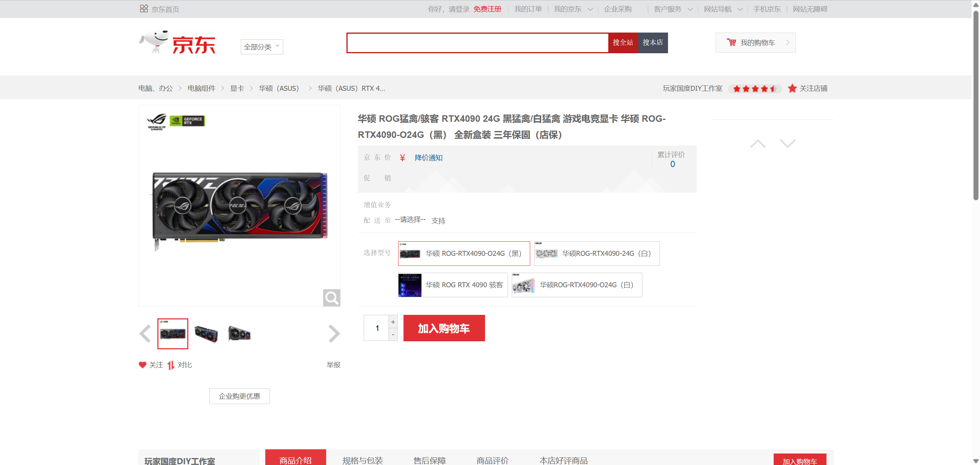
Task: Choose the 华硕ROG-RTX4090-O24G（白）option
Action: pos(577,285)
